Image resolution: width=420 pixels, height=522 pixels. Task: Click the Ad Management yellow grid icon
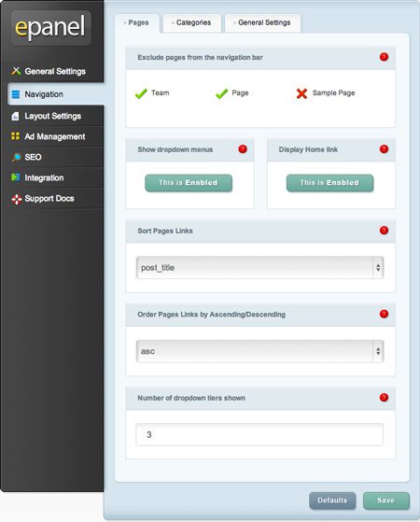(x=15, y=136)
